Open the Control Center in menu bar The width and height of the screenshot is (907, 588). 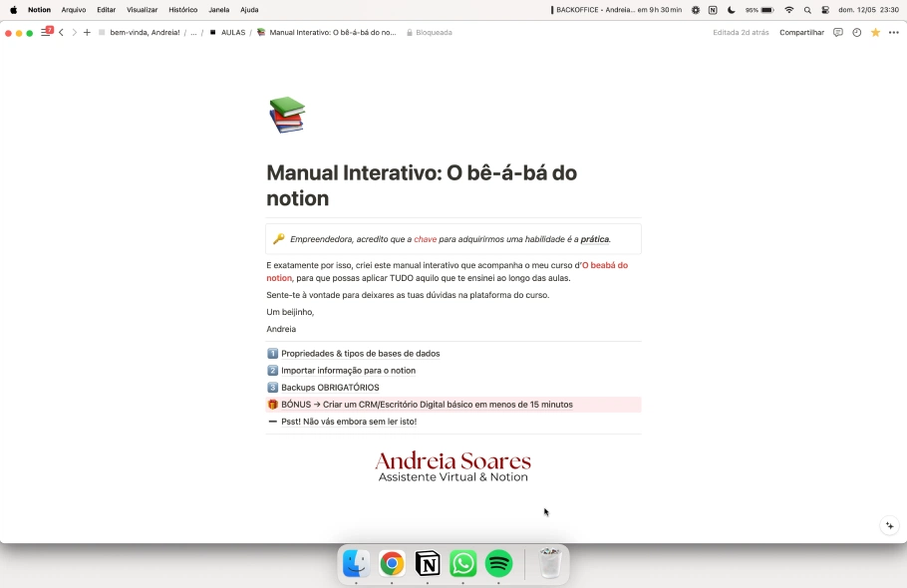point(825,10)
